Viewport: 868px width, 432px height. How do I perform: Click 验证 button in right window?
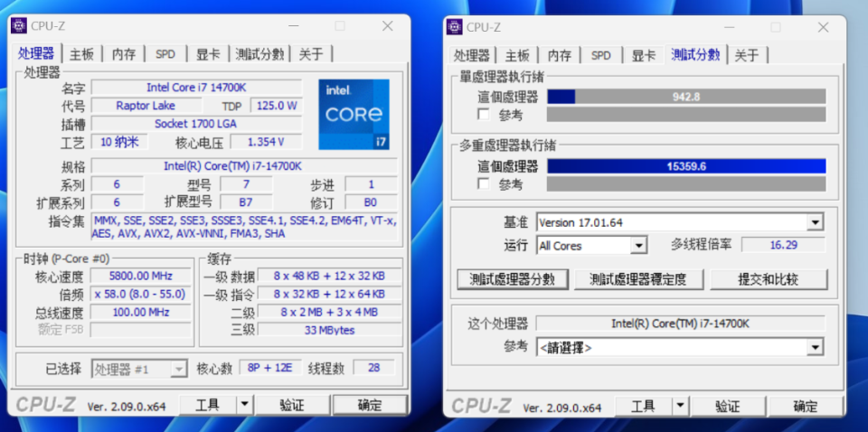click(728, 407)
